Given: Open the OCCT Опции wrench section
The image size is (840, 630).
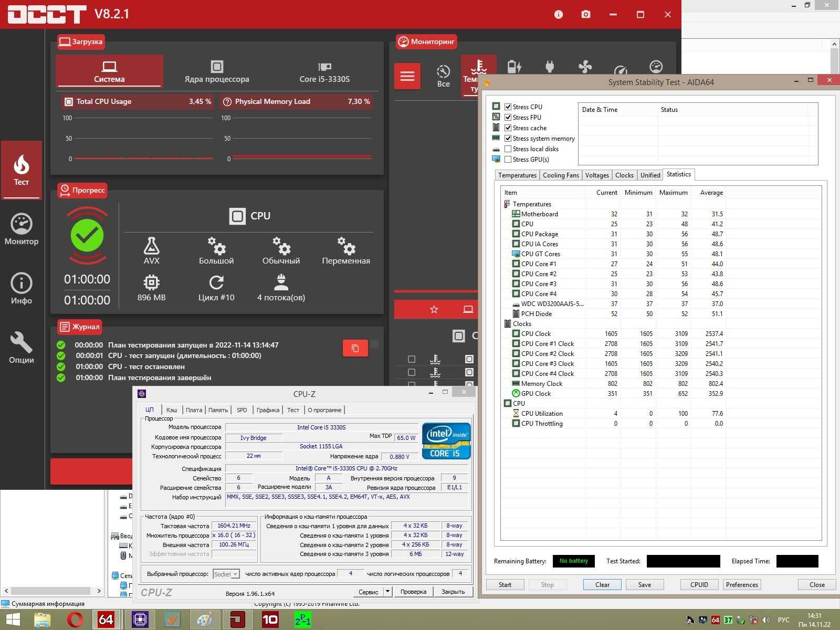Looking at the screenshot, I should pos(21,348).
